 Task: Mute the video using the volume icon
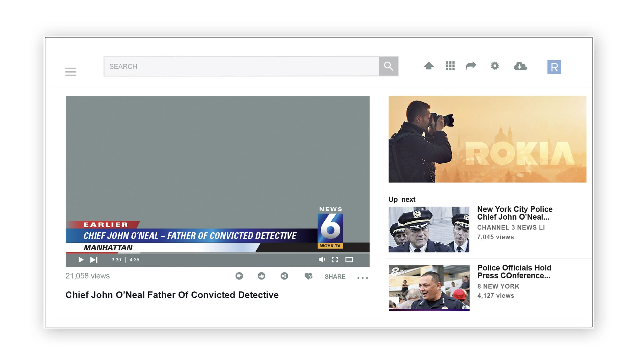[322, 260]
